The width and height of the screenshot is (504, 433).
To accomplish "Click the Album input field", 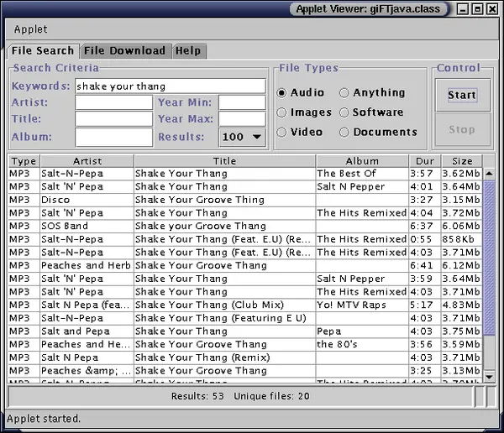I will [x=113, y=137].
